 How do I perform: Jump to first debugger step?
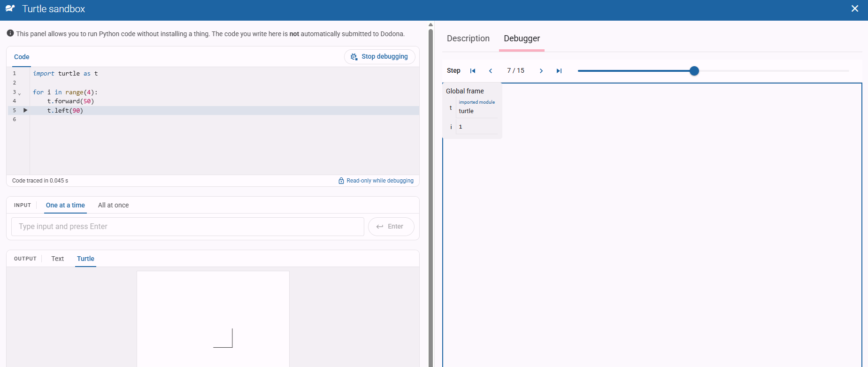[x=473, y=71]
